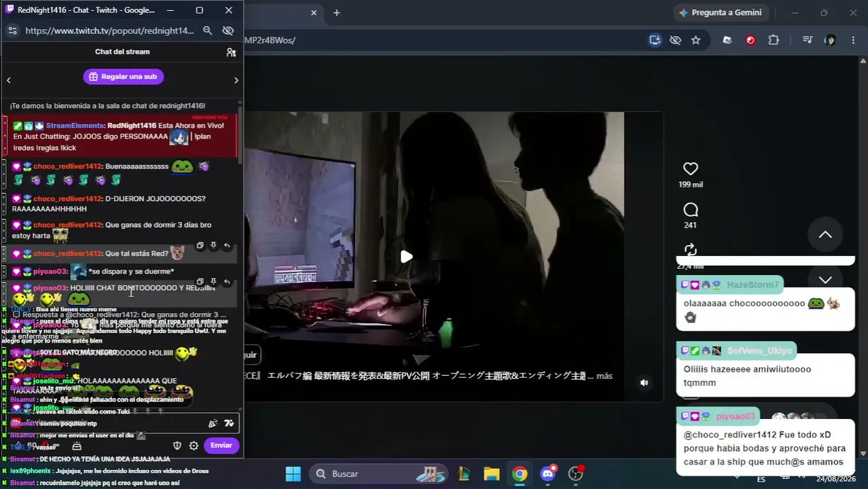
Task: Toggle the crossed-eye icon in main address bar
Action: 675,40
